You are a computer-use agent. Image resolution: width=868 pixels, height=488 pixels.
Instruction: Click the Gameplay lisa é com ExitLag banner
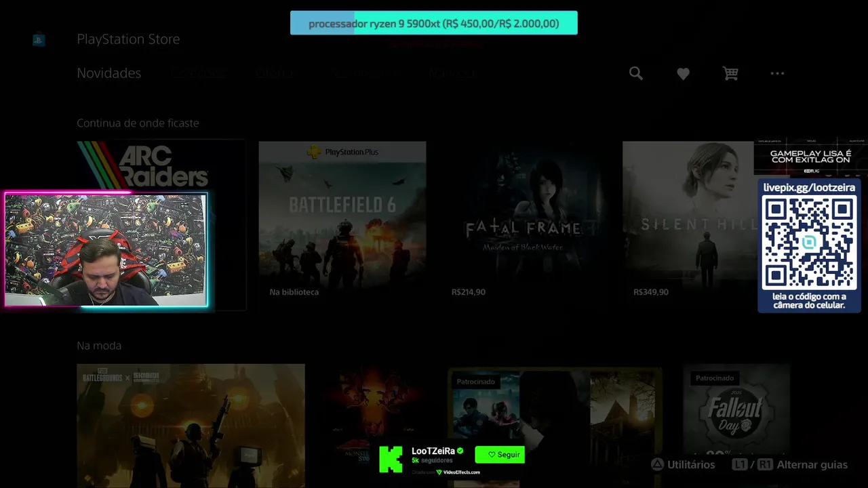(810, 157)
